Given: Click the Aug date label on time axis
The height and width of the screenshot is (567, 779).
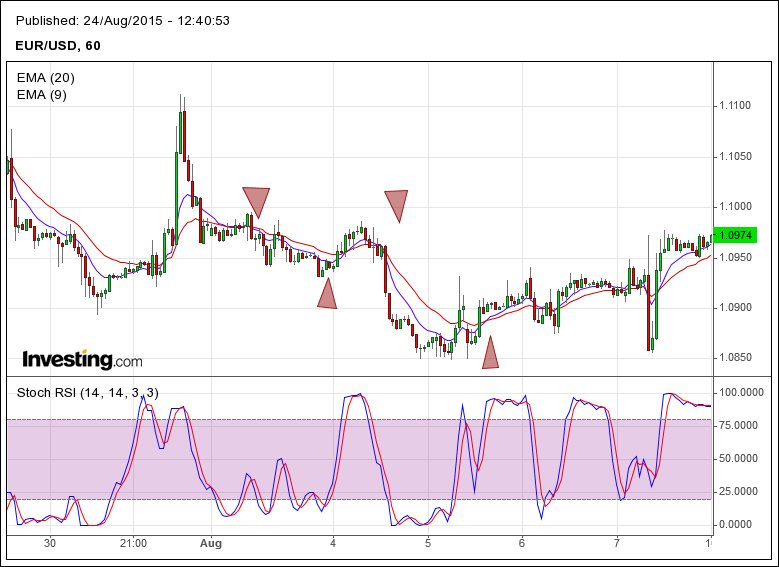Looking at the screenshot, I should (x=210, y=543).
